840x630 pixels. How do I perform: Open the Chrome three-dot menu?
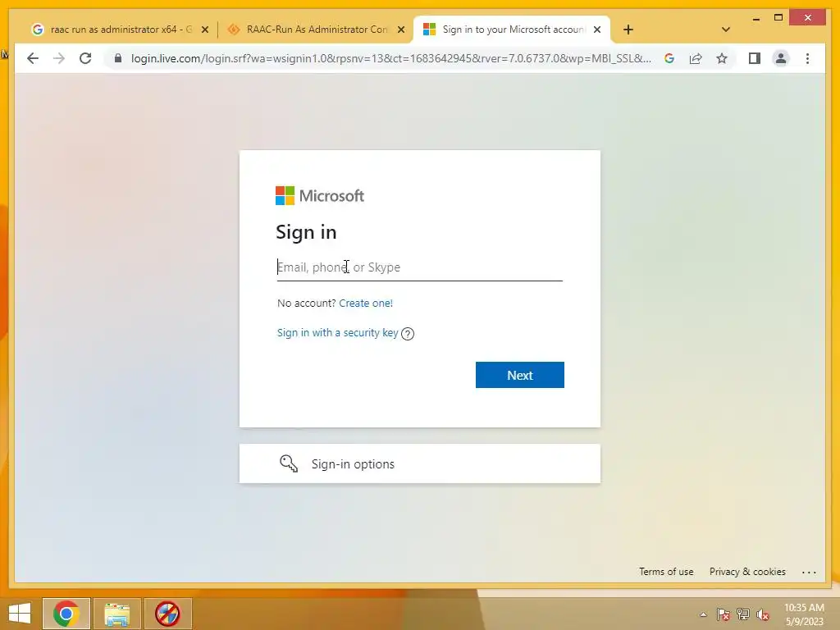807,58
